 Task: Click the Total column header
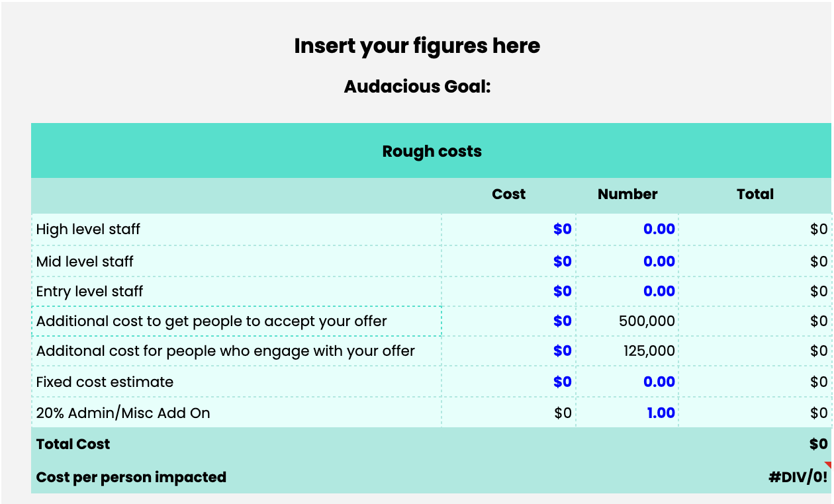[x=755, y=194]
